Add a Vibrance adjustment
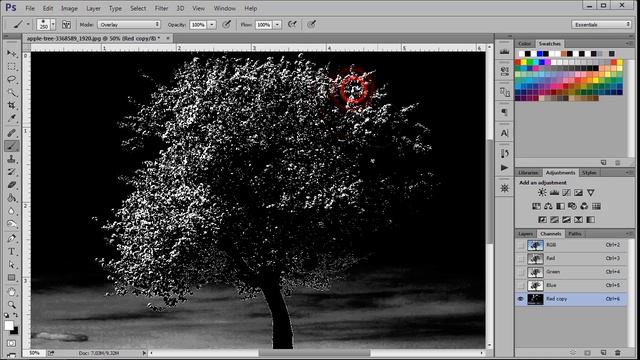This screenshot has width=640, height=360. [x=591, y=192]
